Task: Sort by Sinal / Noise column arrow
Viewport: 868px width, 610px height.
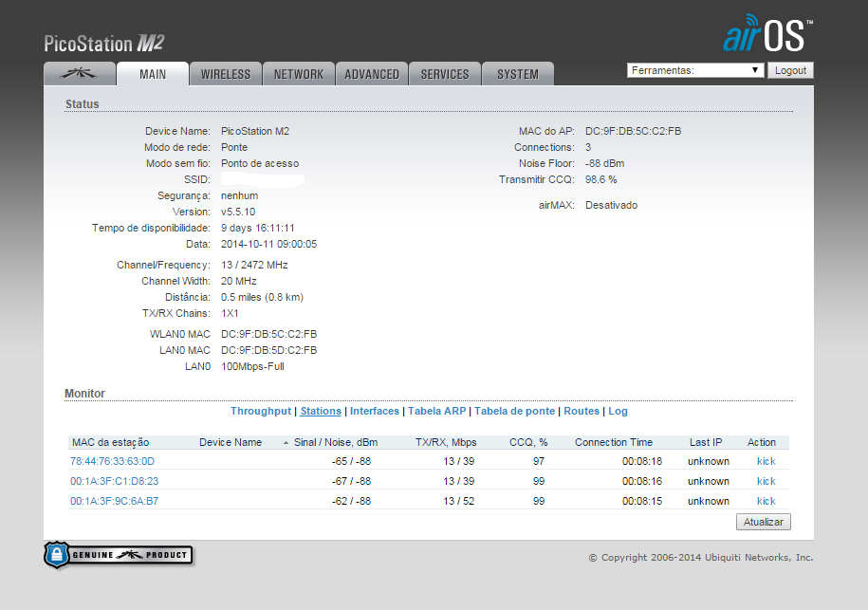Action: pyautogui.click(x=286, y=443)
